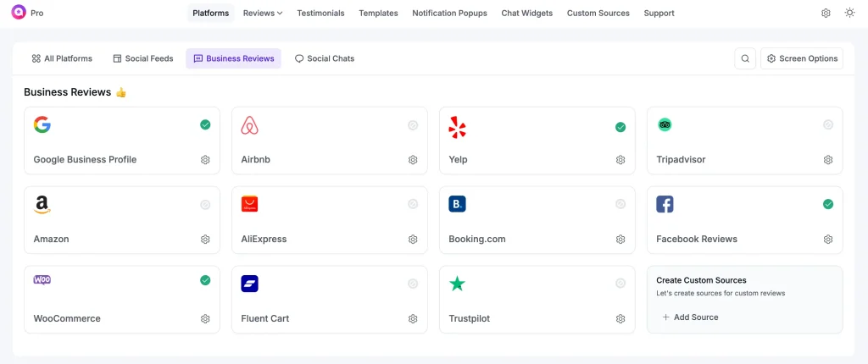Toggle Fluent Cart inactive status indicator
Image resolution: width=868 pixels, height=364 pixels.
point(413,284)
